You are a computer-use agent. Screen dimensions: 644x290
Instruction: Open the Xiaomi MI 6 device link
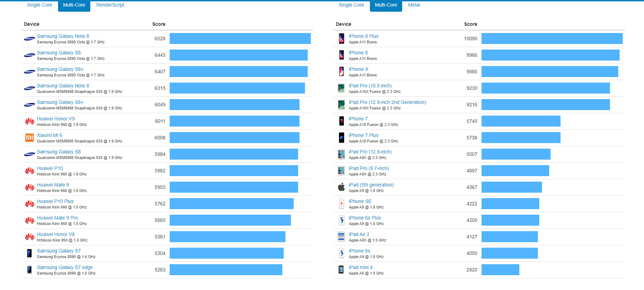tap(49, 135)
